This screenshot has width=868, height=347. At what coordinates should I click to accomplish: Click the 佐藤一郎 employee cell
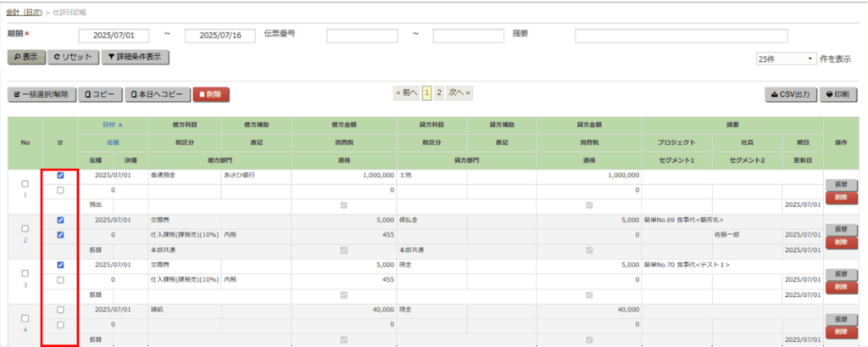tap(748, 235)
